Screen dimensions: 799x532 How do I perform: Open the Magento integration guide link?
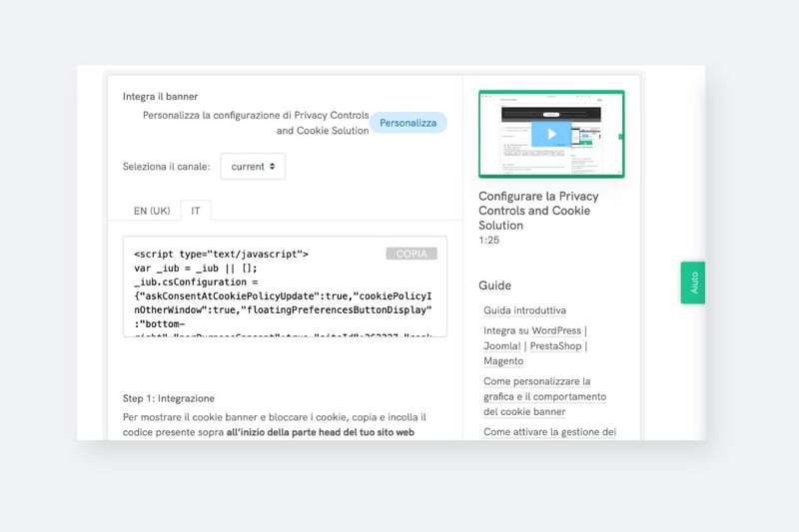click(x=503, y=361)
